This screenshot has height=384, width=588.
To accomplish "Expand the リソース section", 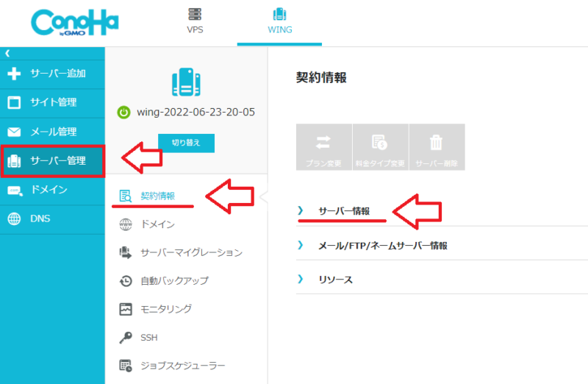I will click(335, 280).
